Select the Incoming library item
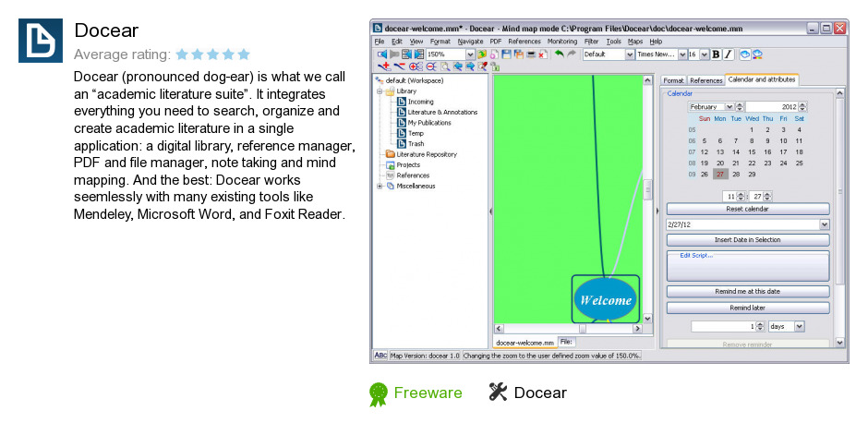Viewport: 868px width, 435px height. pos(416,102)
